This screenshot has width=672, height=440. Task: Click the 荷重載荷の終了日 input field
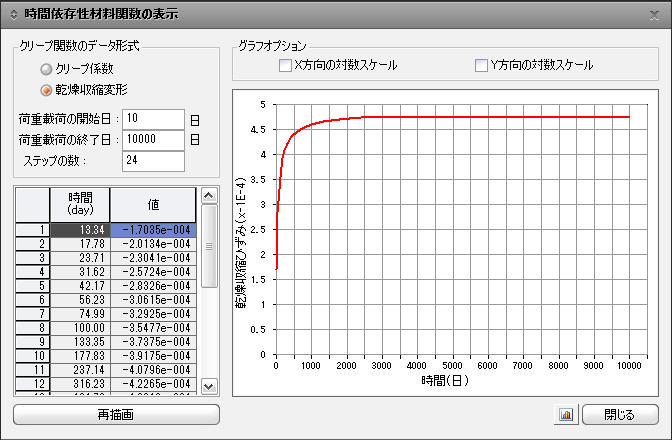(x=153, y=140)
